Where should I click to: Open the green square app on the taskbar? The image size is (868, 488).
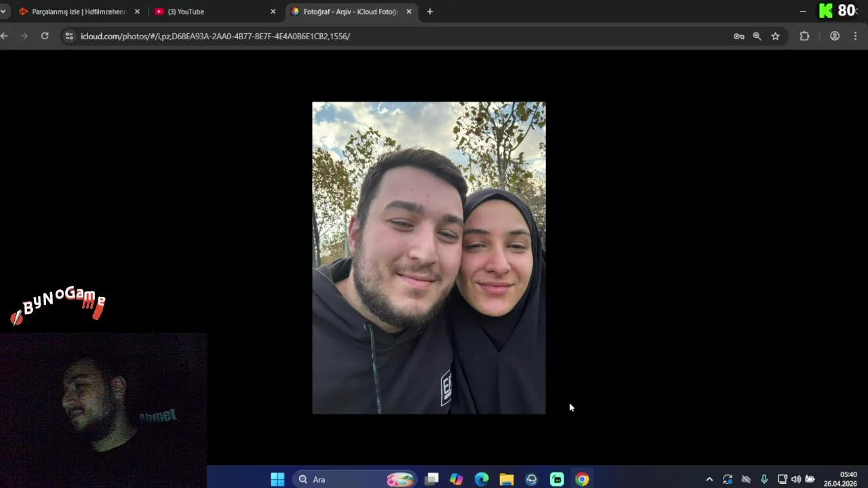click(557, 479)
